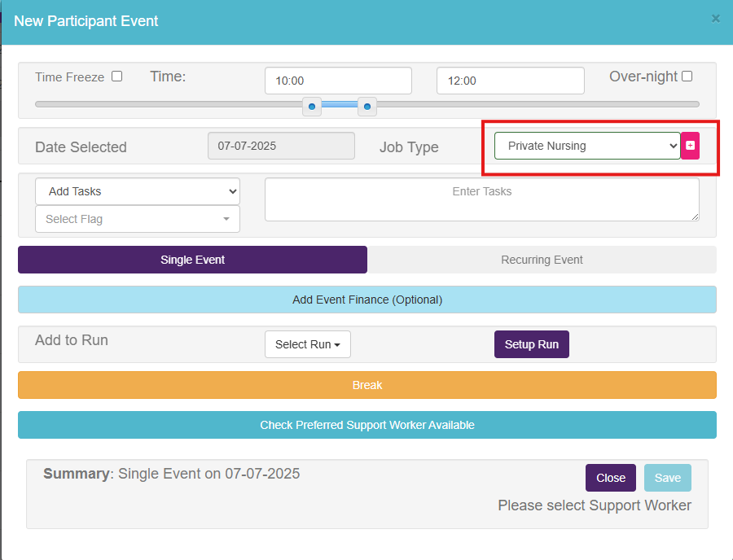The image size is (733, 560).
Task: Click the 'Summary: Single Event on 07-07-2025' text
Action: [172, 474]
